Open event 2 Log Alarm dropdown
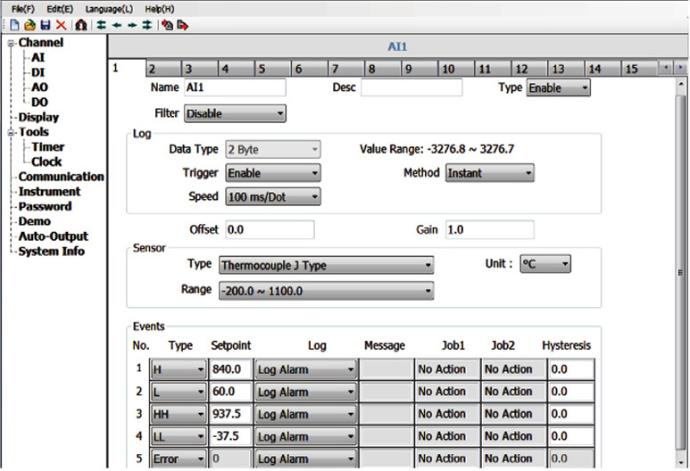Image resolution: width=690 pixels, height=471 pixels. point(306,392)
